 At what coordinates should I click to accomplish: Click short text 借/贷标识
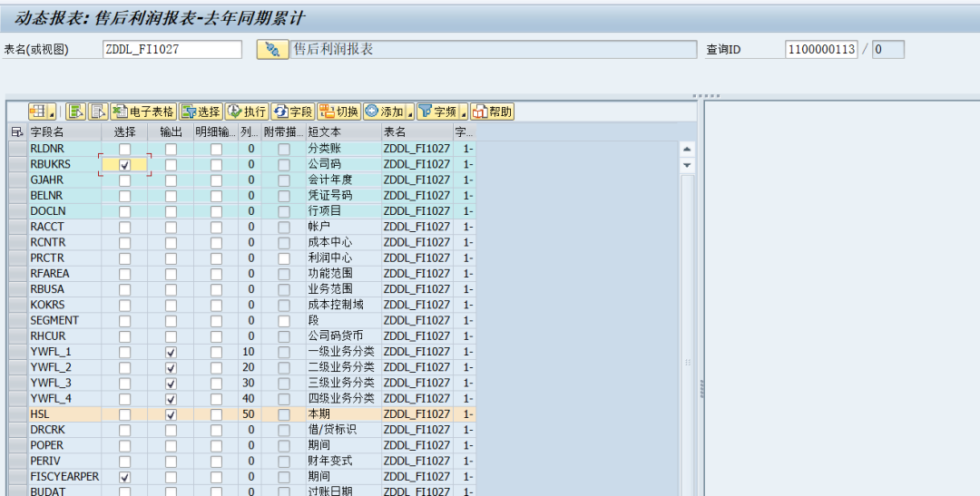pos(332,430)
